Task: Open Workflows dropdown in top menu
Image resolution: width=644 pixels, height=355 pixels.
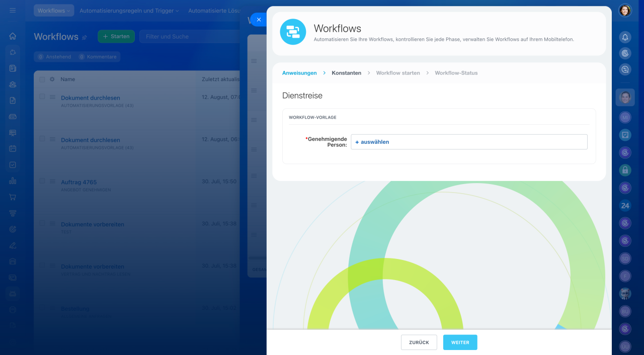Action: [54, 11]
